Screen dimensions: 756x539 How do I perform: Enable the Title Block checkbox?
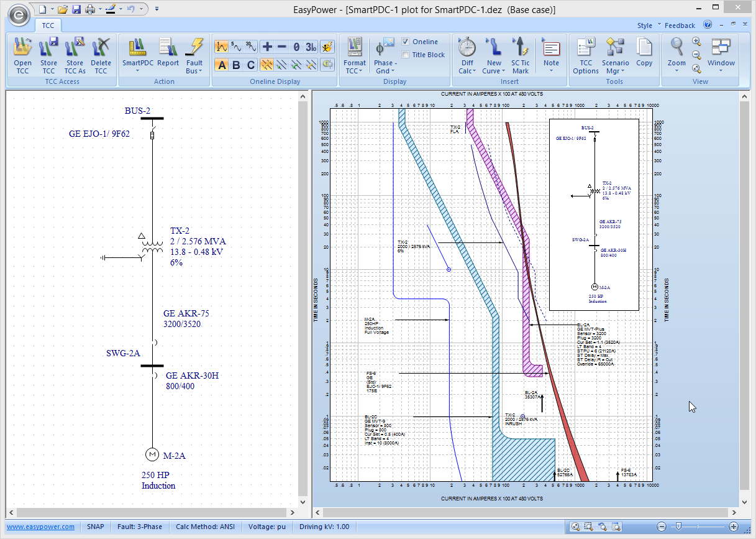point(406,55)
